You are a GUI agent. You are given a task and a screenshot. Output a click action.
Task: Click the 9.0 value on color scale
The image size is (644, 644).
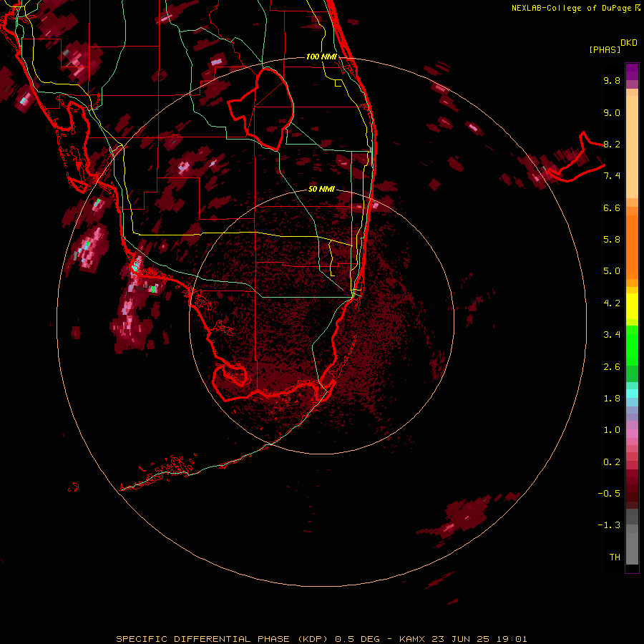point(612,112)
